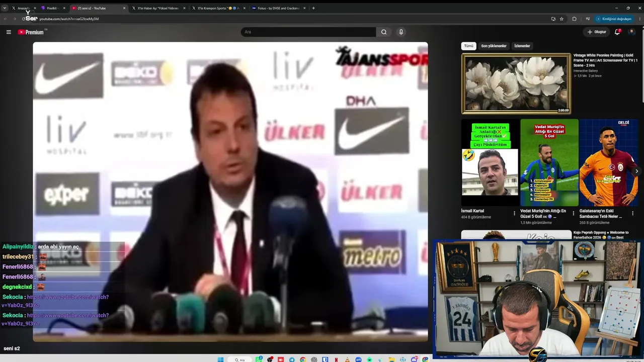Open ChatGPT from the taskbar
The image size is (644, 362).
point(314,359)
